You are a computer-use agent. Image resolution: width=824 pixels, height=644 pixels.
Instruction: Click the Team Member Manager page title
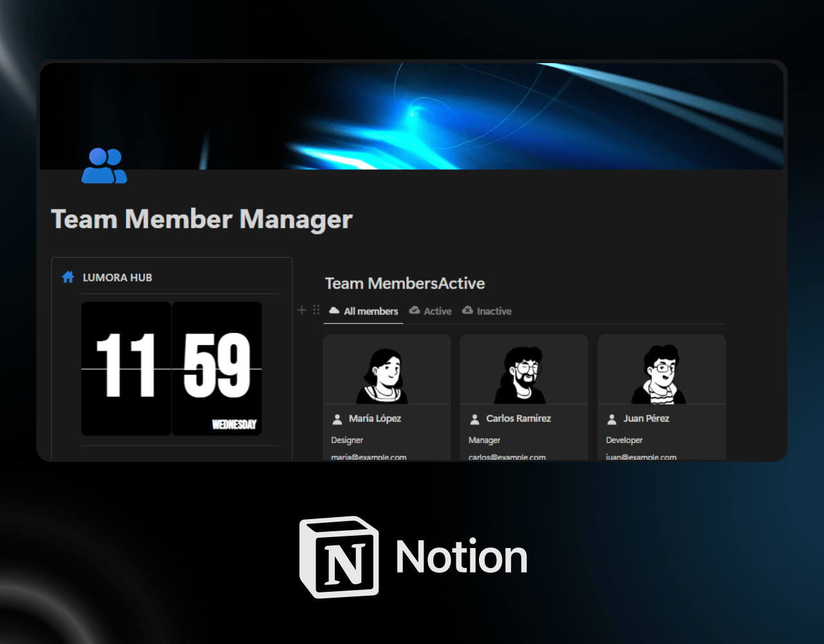(201, 220)
